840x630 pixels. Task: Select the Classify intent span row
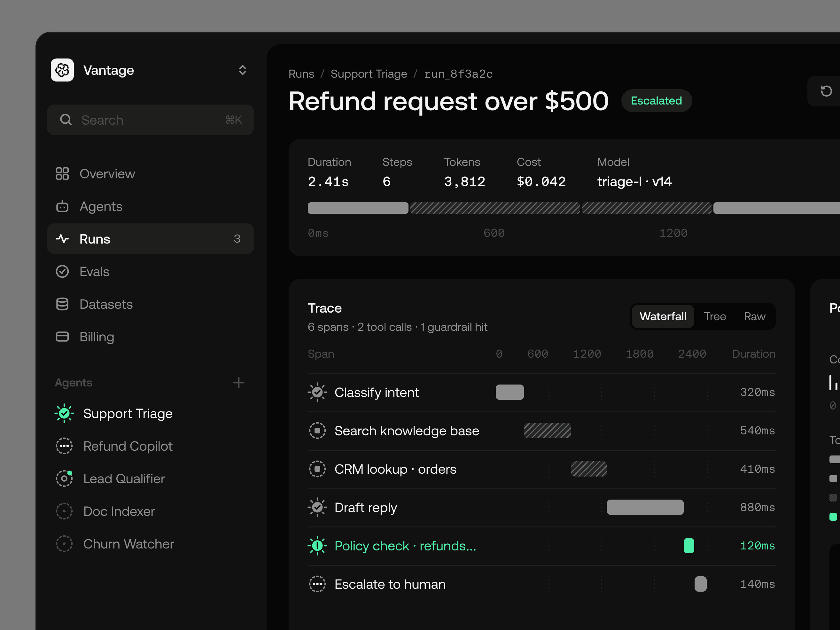541,393
